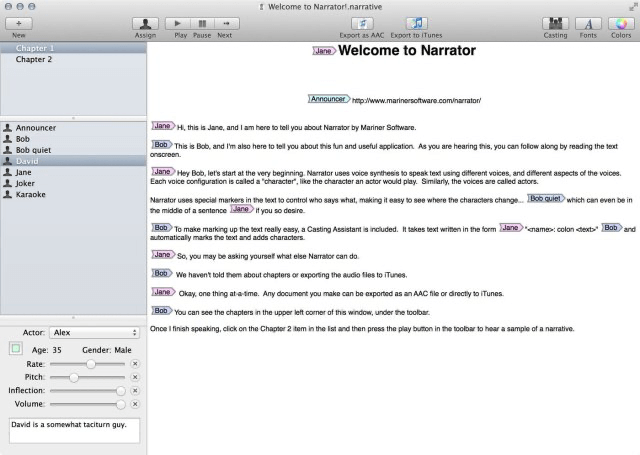Click Jane tag before 'Okay, one thing'
The width and height of the screenshot is (640, 455).
pos(163,292)
